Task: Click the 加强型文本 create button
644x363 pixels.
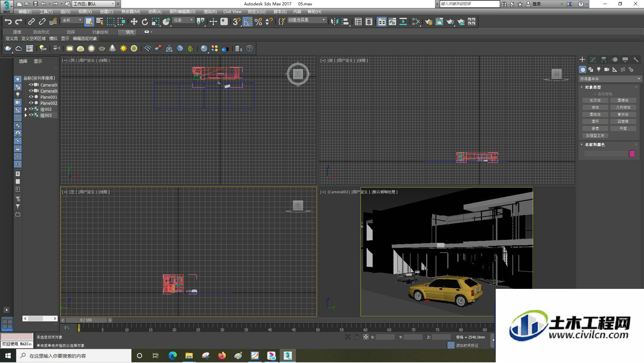Action: coord(595,136)
